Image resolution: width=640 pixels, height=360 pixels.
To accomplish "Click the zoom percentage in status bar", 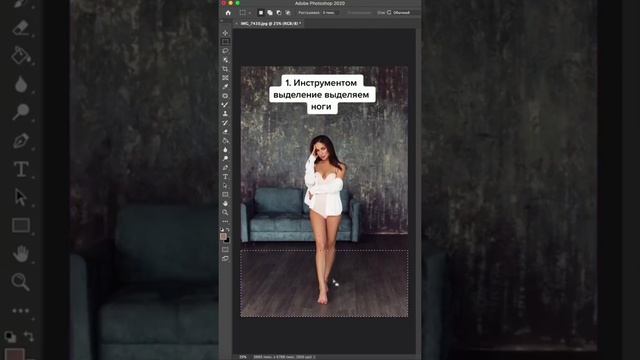I will pyautogui.click(x=243, y=357).
